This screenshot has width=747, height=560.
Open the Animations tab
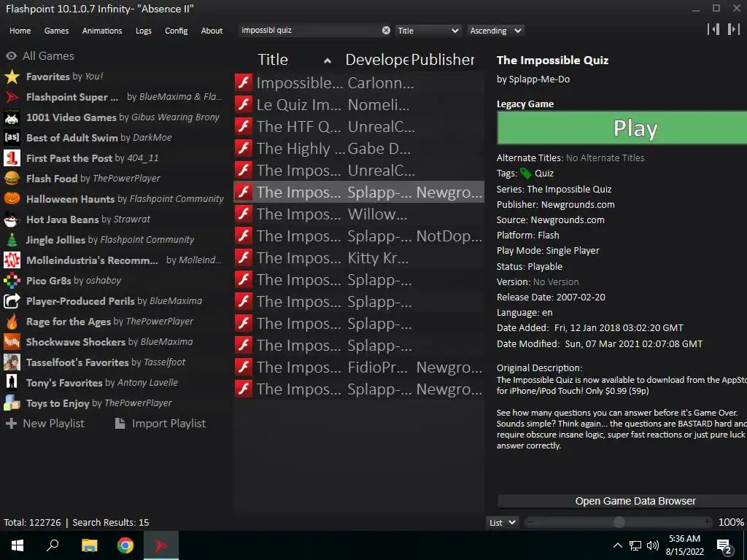click(x=102, y=31)
